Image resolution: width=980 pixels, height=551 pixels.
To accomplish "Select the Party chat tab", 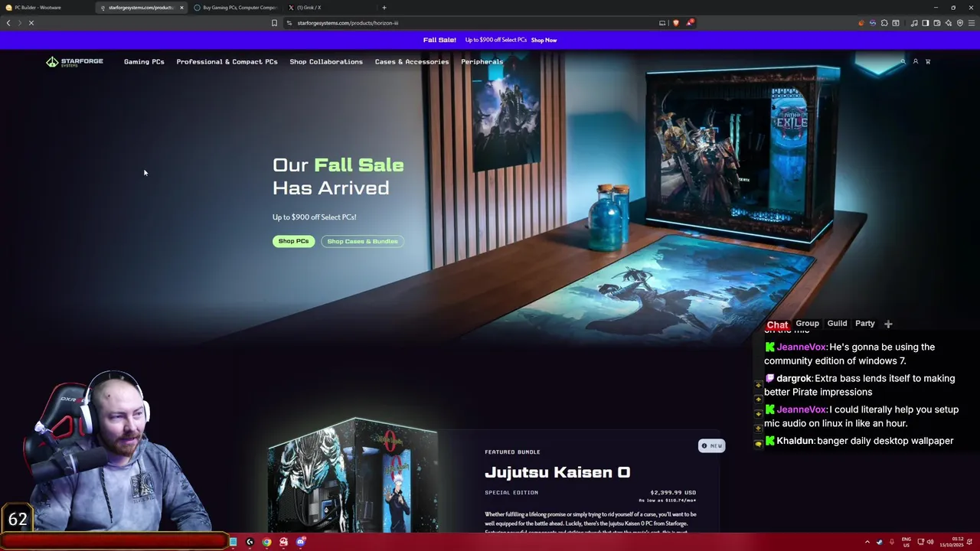I will coord(865,324).
